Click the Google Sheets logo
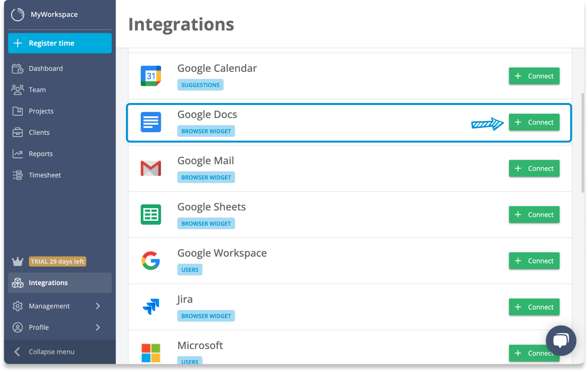The image size is (588, 372). point(151,215)
